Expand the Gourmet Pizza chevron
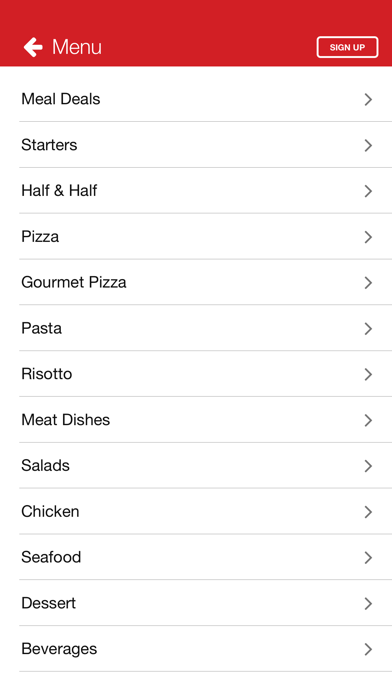This screenshot has height=696, width=392. click(x=368, y=283)
